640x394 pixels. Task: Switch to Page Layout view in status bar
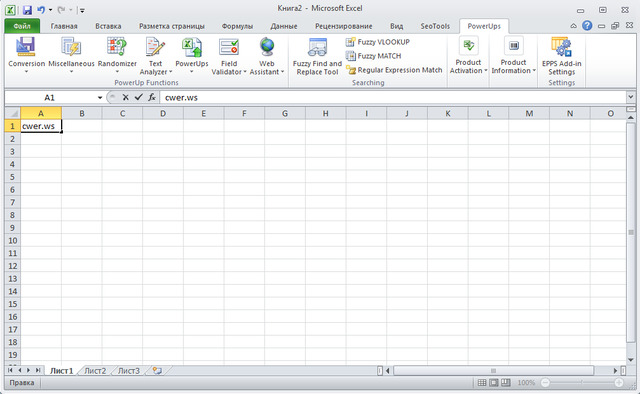[x=494, y=383]
